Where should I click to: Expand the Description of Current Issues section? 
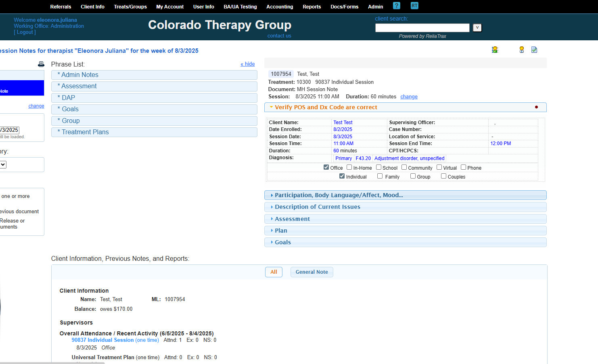click(317, 207)
